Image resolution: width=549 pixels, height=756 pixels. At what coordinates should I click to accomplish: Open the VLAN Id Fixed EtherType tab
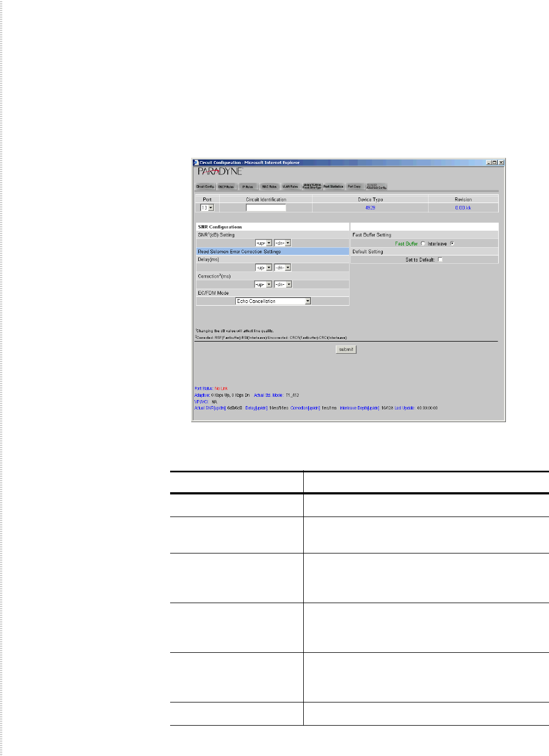click(x=312, y=187)
